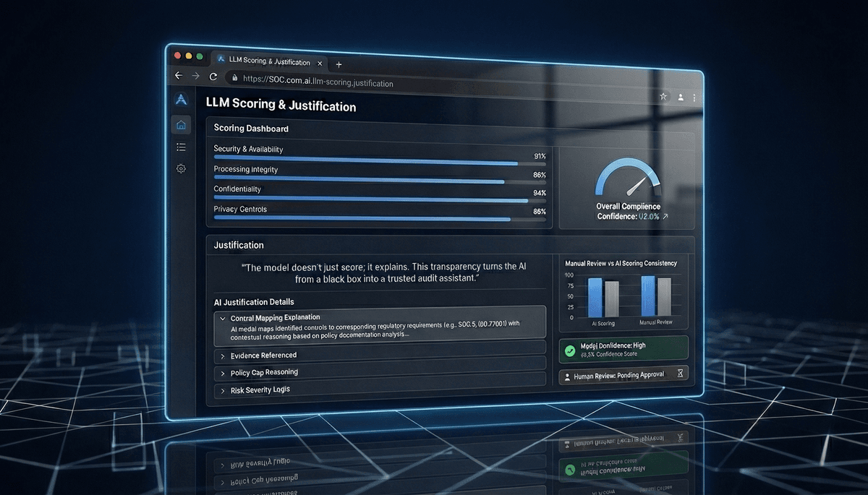
Task: Click the Manual Review chart axis label
Action: (655, 322)
